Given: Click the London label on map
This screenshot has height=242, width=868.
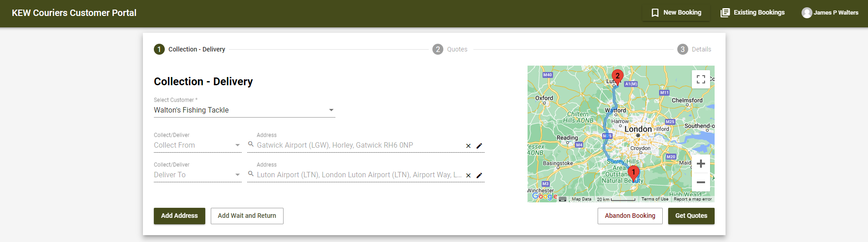Looking at the screenshot, I should point(638,129).
